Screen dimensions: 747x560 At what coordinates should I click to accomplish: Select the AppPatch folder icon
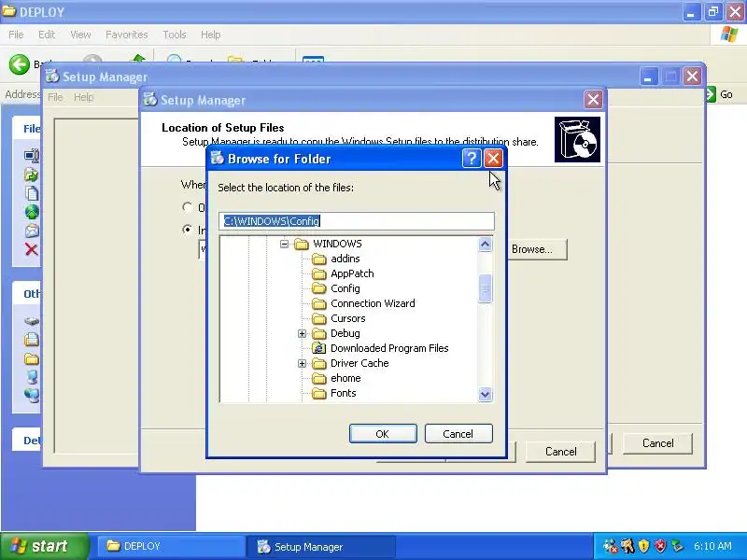(318, 273)
